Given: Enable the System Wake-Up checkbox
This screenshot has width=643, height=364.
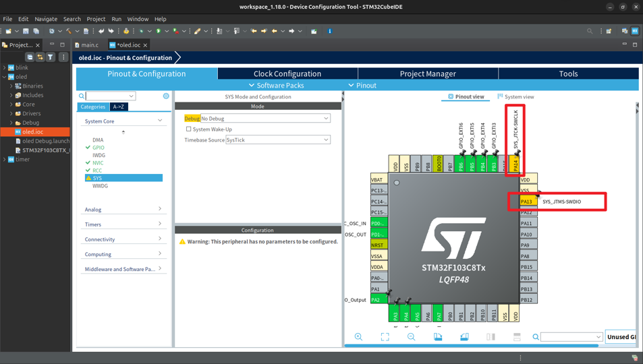Looking at the screenshot, I should (189, 129).
